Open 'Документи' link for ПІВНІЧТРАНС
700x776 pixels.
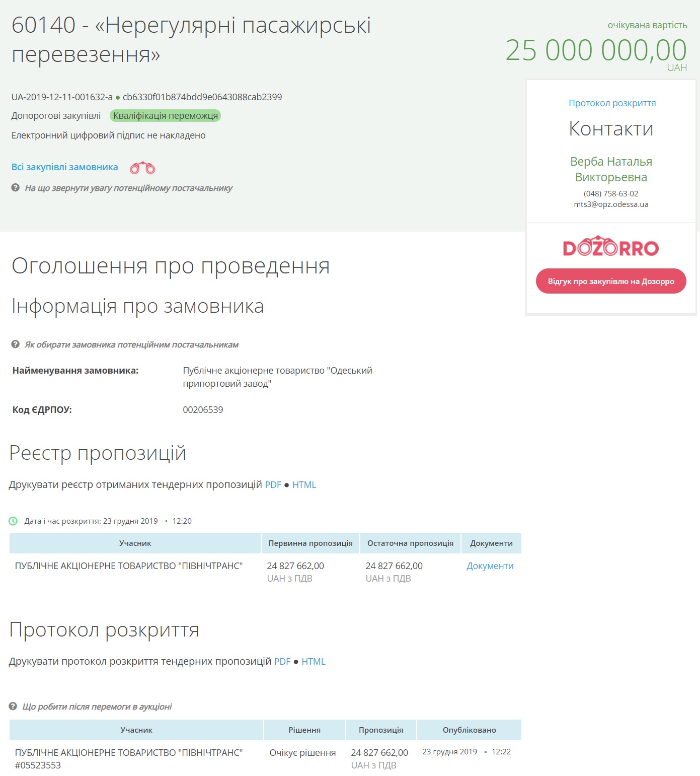490,566
